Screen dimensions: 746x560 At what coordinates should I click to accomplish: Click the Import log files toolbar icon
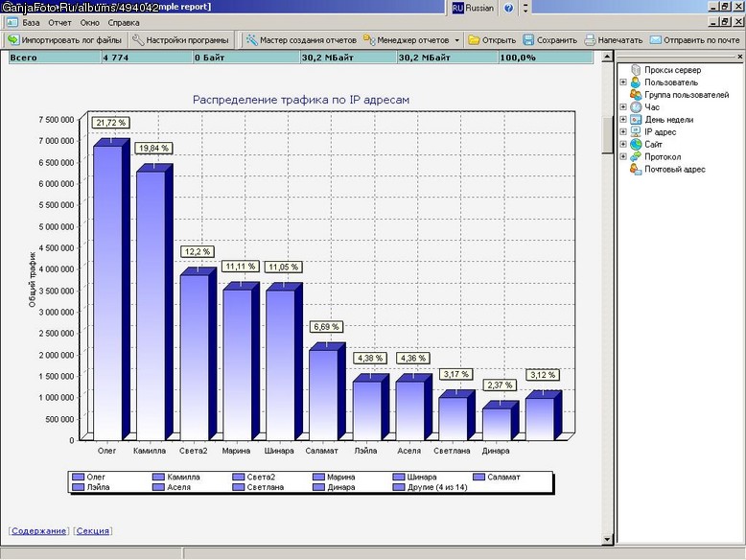coord(12,40)
